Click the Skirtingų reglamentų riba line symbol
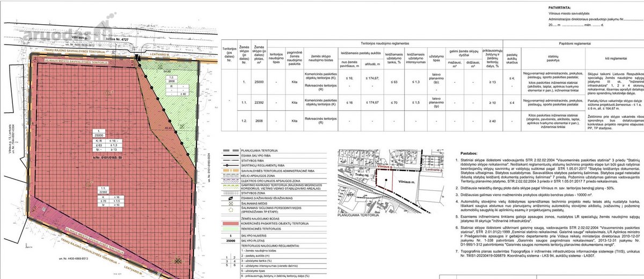This screenshot has width=644, height=279. [230, 164]
